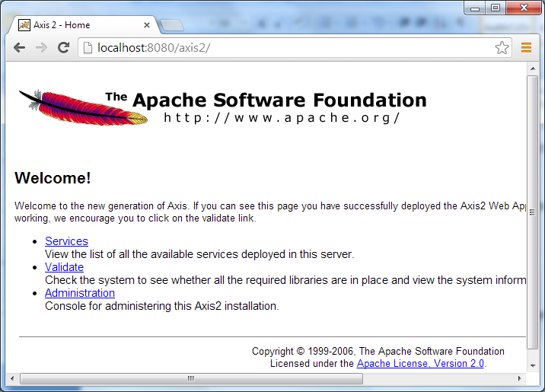This screenshot has width=545, height=392.
Task: Minimize the browser window
Action: pyautogui.click(x=475, y=8)
